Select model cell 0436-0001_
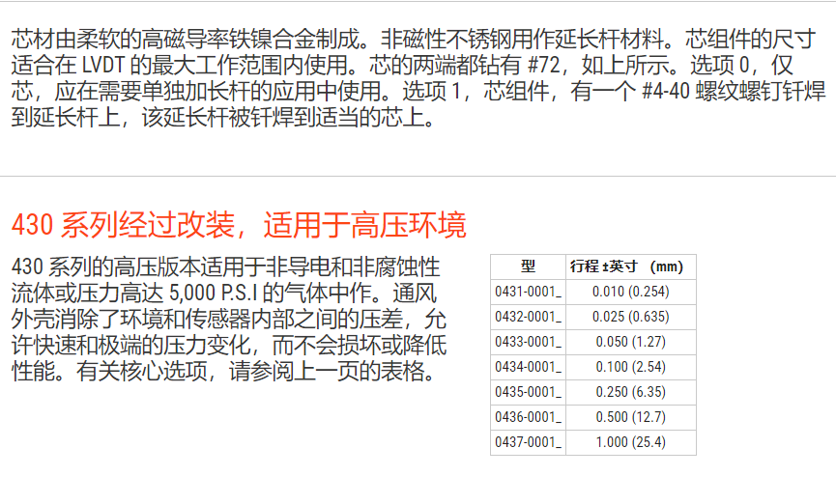Viewport: 836px width, 504px height. [x=528, y=417]
